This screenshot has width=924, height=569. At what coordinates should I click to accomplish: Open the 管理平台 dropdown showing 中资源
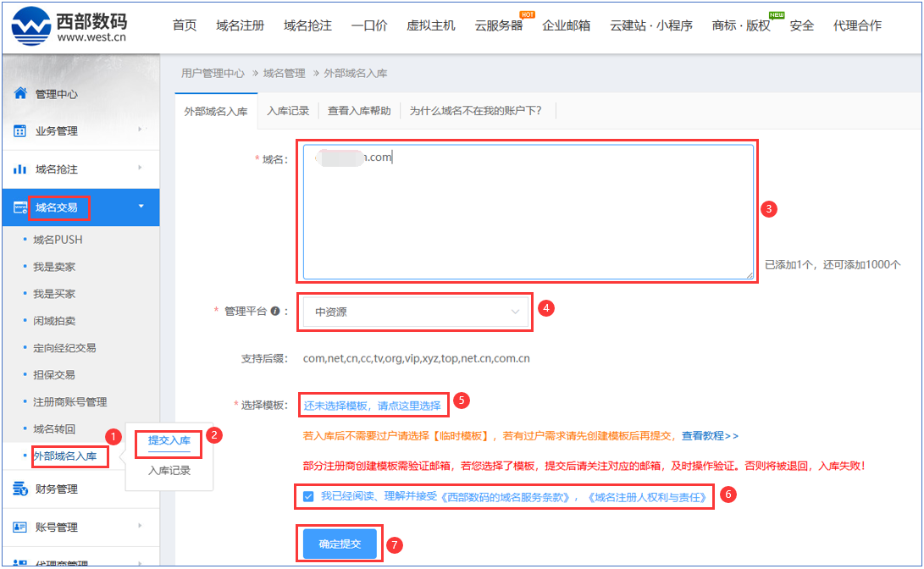(x=416, y=312)
